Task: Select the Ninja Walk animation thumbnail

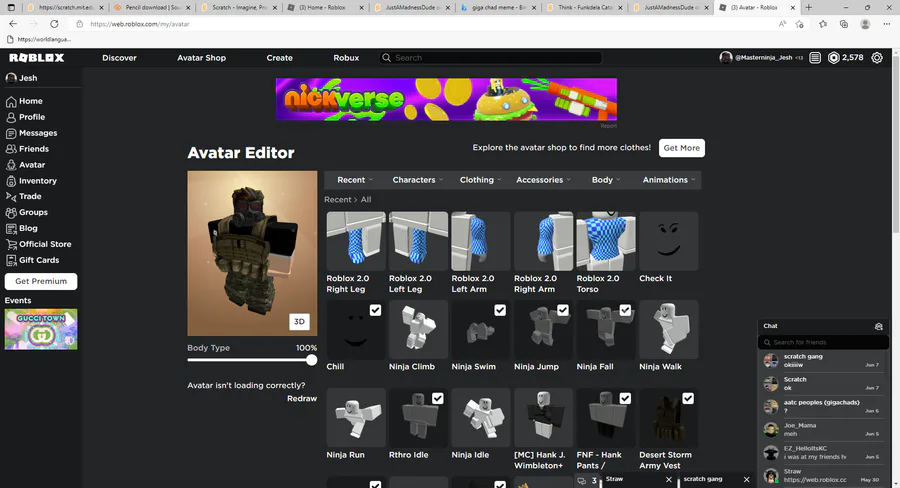Action: (669, 330)
